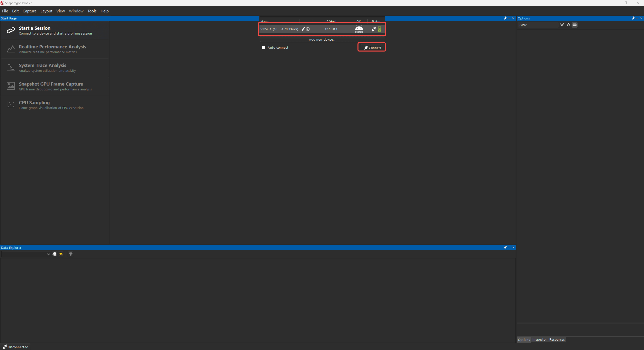Click the funnel filter icon in Data Explorer
Viewport: 644px width, 350px height.
pyautogui.click(x=71, y=254)
